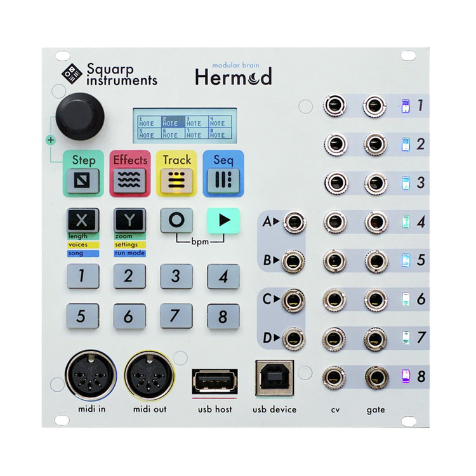Select pad number 5

coord(83,316)
